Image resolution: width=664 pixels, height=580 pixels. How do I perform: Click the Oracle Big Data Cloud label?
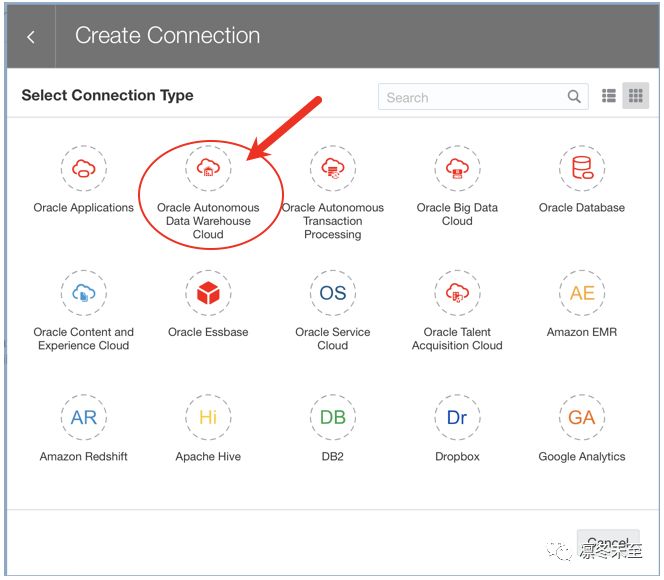pyautogui.click(x=457, y=214)
